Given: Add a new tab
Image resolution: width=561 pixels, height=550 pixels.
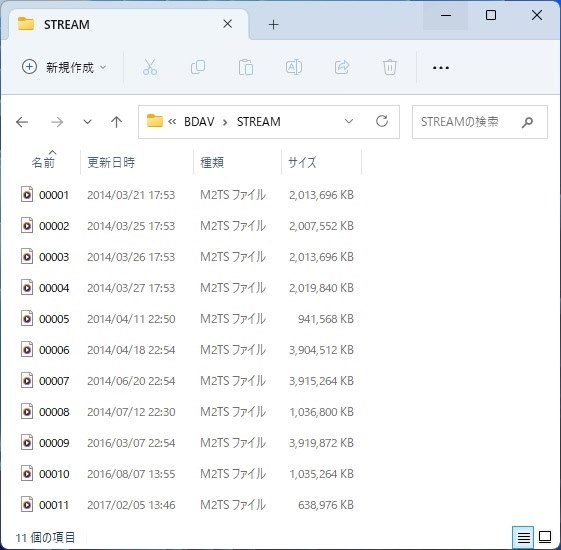Looking at the screenshot, I should point(273,25).
